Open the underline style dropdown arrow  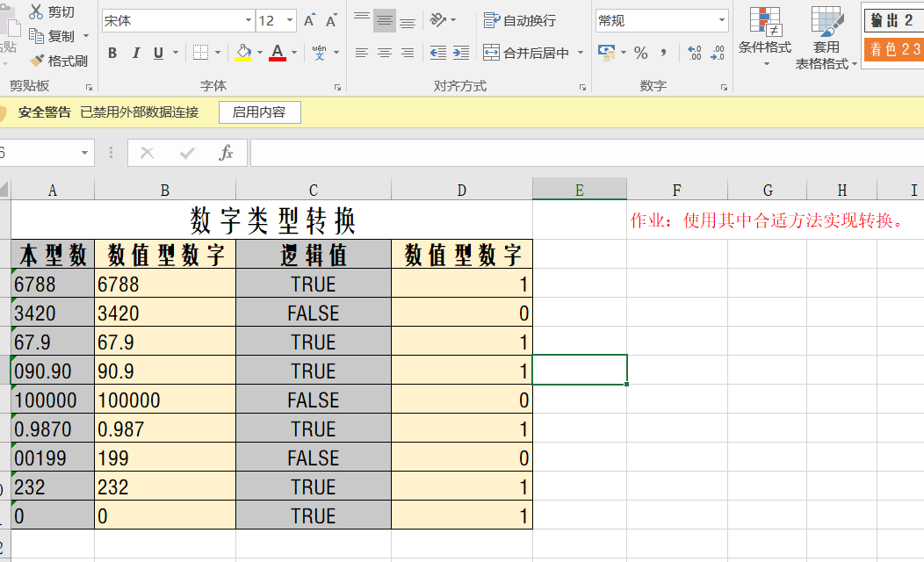point(176,53)
